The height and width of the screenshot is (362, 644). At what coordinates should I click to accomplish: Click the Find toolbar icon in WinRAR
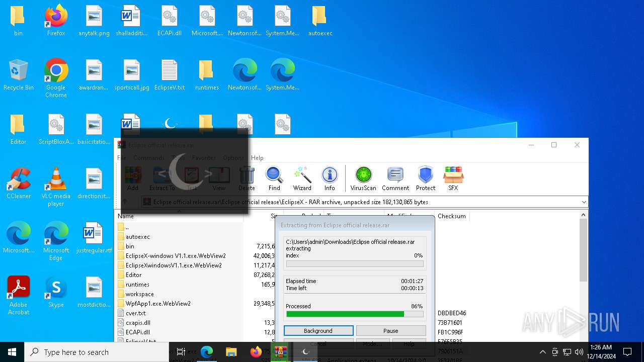click(274, 178)
